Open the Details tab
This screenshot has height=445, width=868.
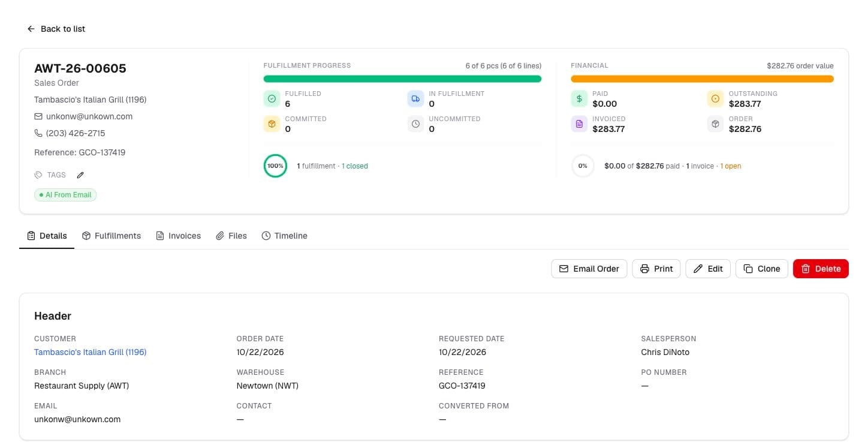click(47, 236)
